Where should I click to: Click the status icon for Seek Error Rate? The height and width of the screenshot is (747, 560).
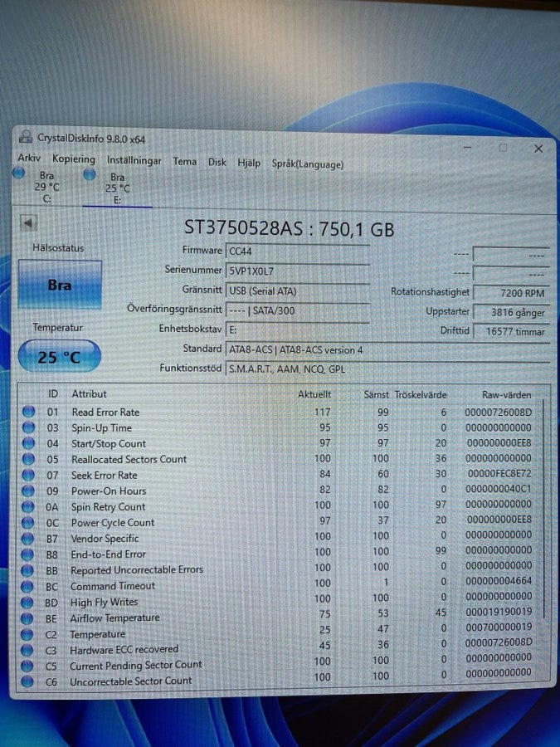point(28,475)
